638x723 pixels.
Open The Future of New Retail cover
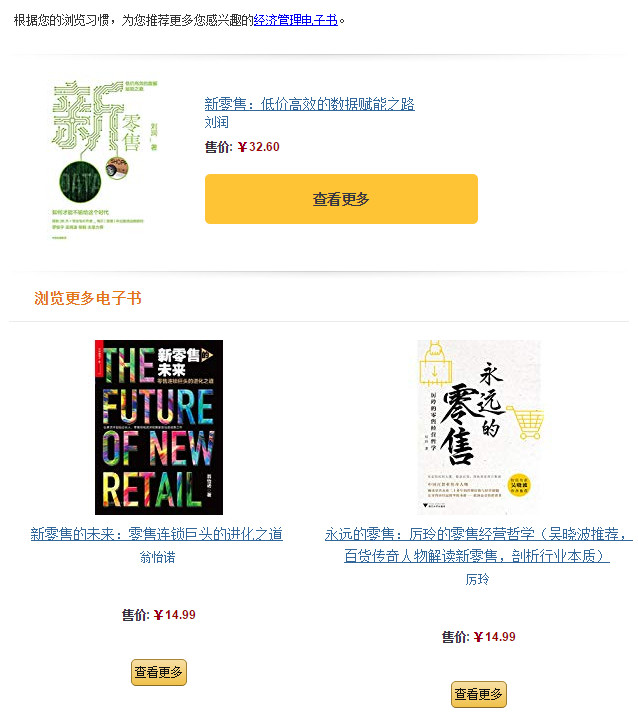[x=159, y=427]
